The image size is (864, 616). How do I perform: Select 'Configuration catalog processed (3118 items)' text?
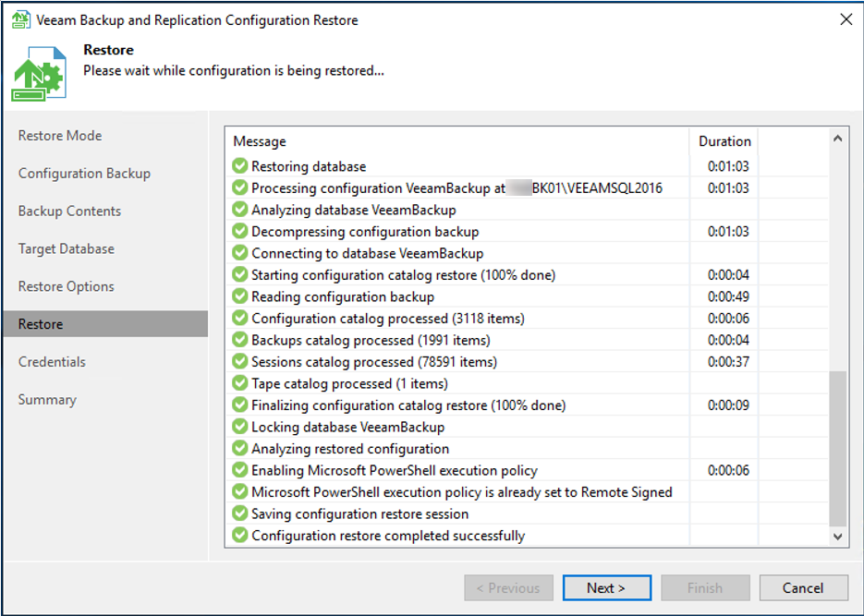tap(388, 319)
